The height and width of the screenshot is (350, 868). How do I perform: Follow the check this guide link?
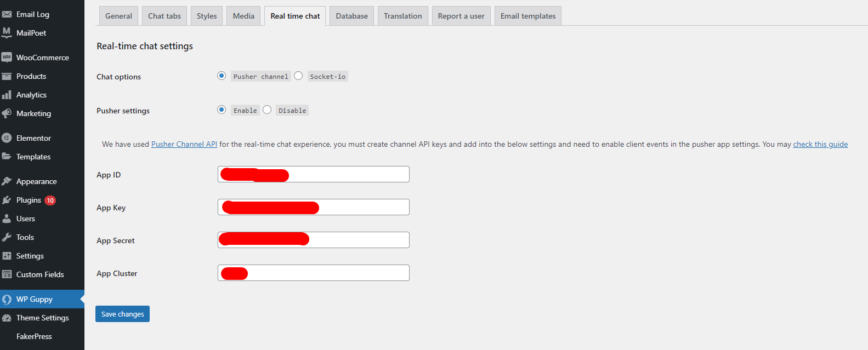click(x=820, y=145)
